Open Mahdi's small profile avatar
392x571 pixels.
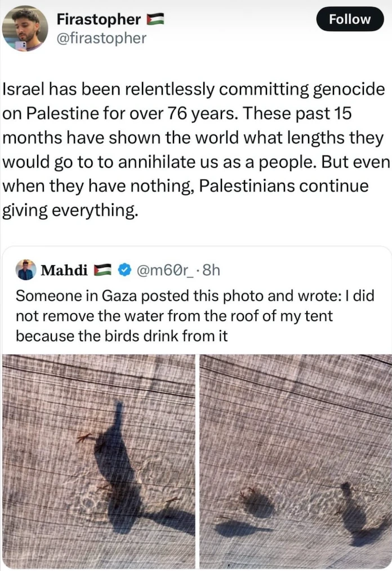click(25, 270)
